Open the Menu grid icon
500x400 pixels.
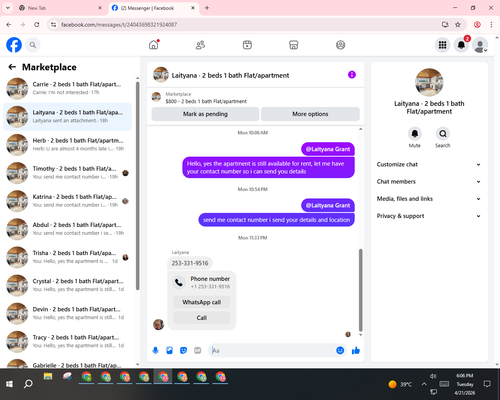click(x=442, y=45)
